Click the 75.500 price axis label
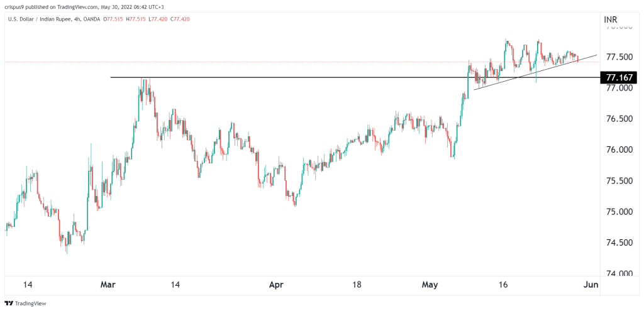 (x=619, y=181)
